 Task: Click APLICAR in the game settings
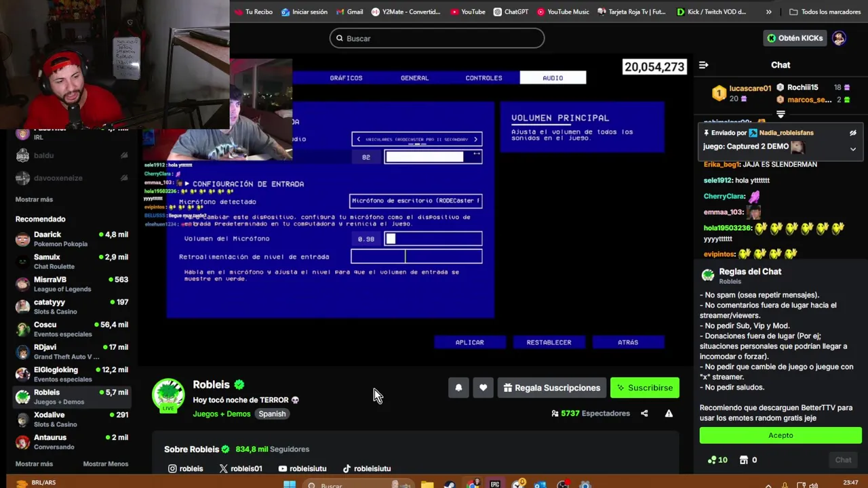click(x=469, y=342)
